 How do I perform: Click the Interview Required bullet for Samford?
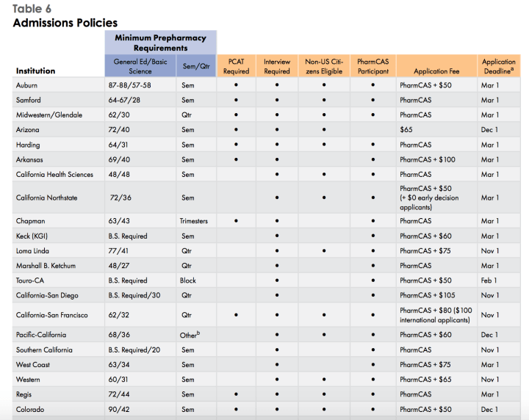point(277,100)
